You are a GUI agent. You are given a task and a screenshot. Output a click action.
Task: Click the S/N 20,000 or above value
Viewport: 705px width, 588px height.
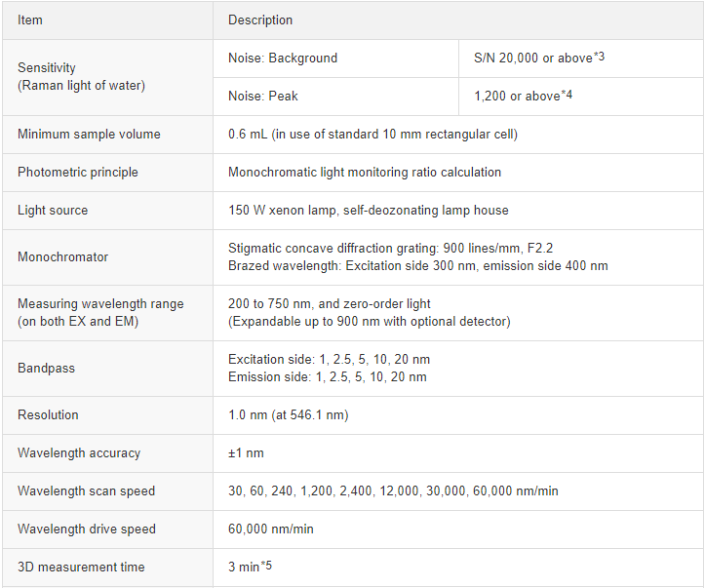coord(539,58)
